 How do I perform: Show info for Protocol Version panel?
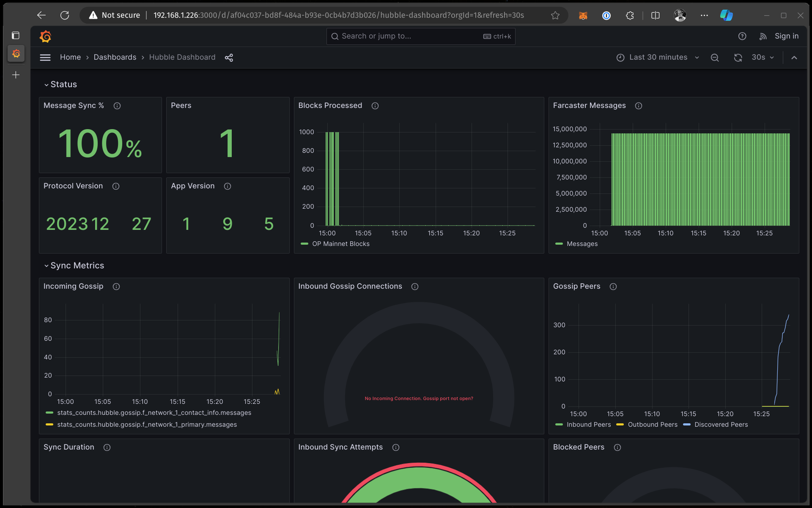pyautogui.click(x=116, y=186)
